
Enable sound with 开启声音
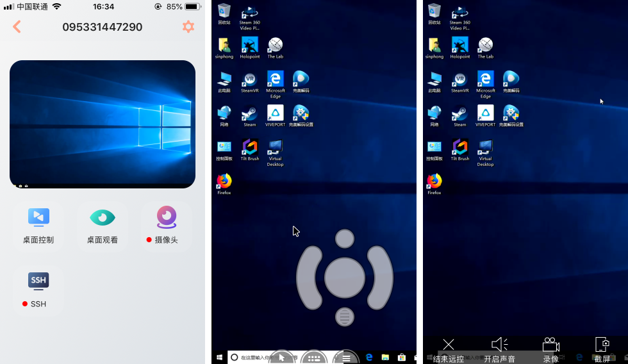500,351
